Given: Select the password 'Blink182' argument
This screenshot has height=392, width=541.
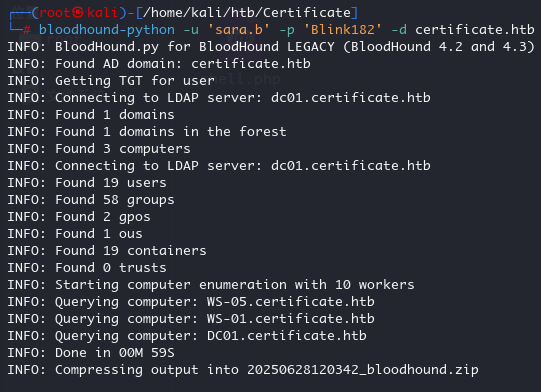Looking at the screenshot, I should [342, 30].
